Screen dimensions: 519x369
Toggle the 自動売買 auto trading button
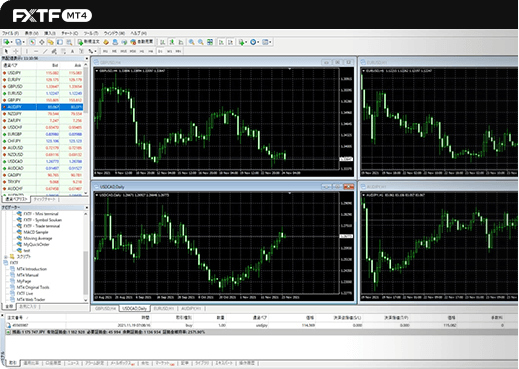[x=142, y=42]
